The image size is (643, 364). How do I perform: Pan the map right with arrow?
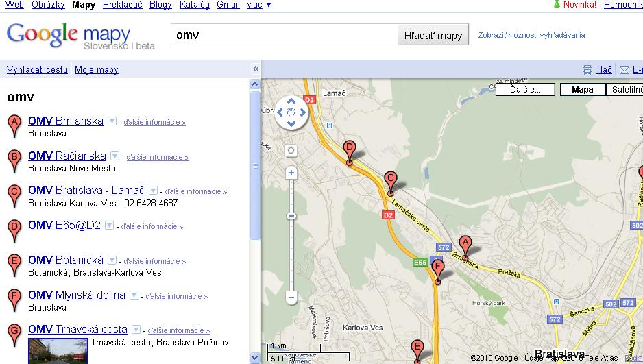pyautogui.click(x=302, y=112)
